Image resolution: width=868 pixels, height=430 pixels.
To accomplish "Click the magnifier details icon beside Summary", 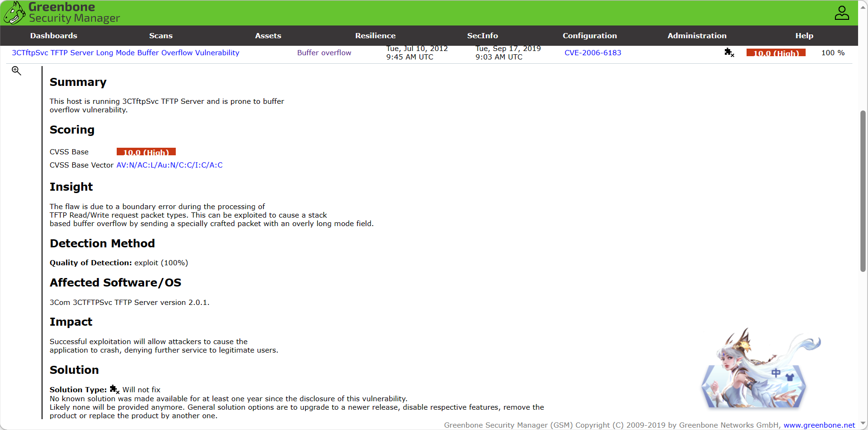I will (x=17, y=71).
